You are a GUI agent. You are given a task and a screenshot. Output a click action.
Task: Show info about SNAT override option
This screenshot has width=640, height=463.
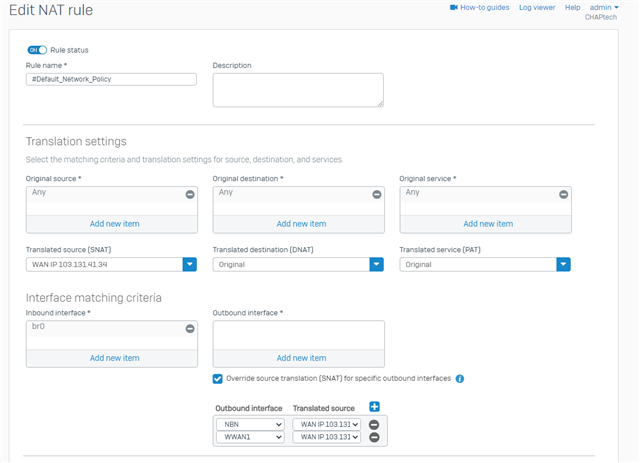460,379
